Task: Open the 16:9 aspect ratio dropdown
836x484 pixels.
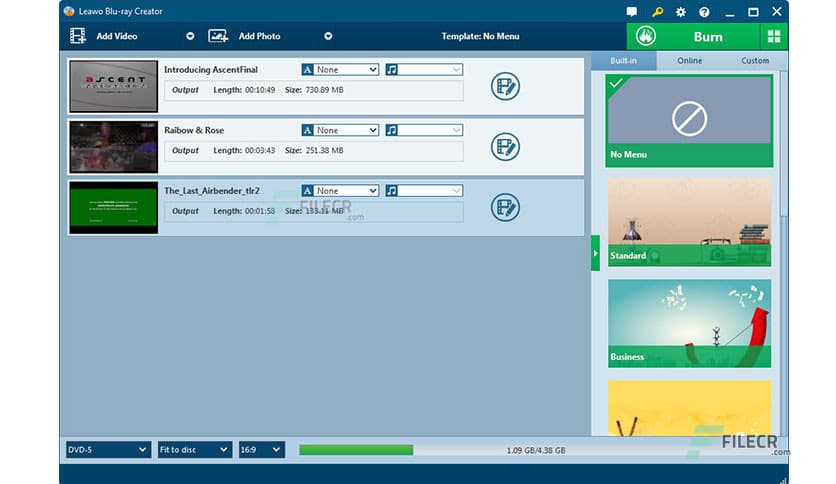Action: coord(262,450)
